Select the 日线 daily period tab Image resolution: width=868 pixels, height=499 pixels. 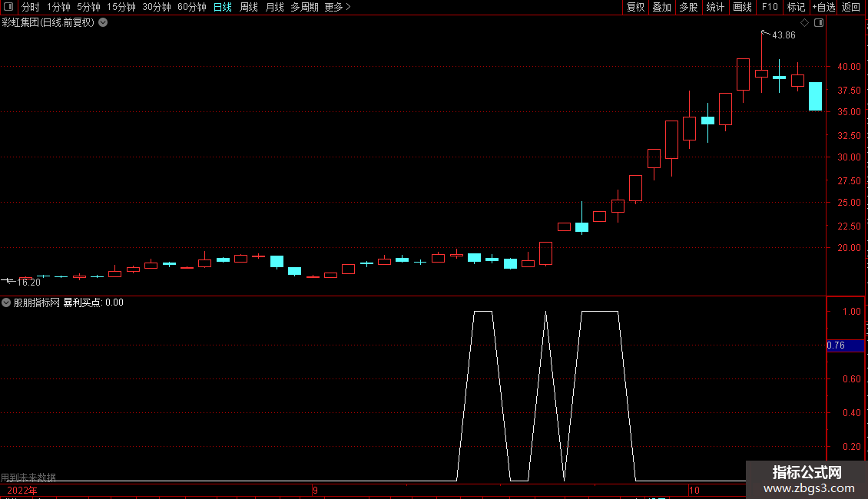coord(223,7)
